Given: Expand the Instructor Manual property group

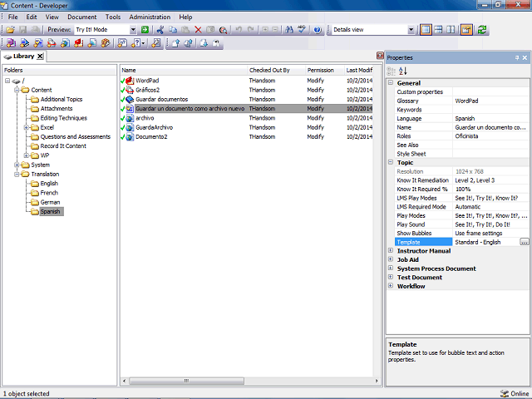Looking at the screenshot, I should (x=391, y=251).
